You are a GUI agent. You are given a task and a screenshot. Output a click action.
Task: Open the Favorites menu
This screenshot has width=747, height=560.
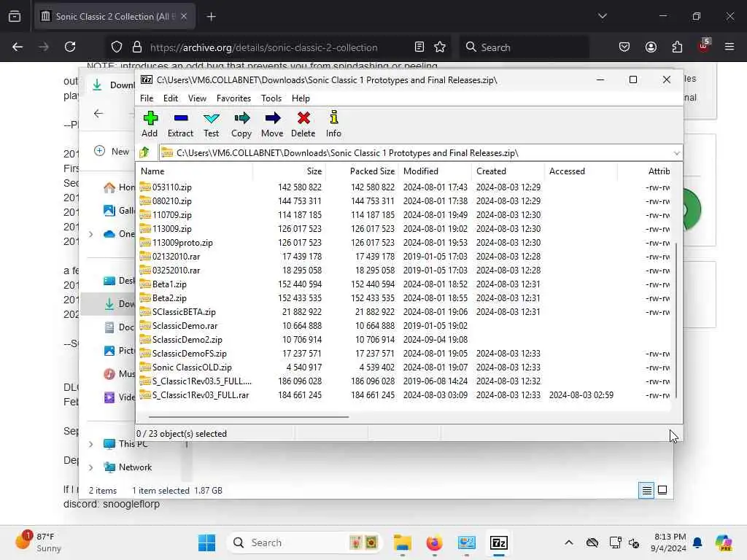click(233, 98)
